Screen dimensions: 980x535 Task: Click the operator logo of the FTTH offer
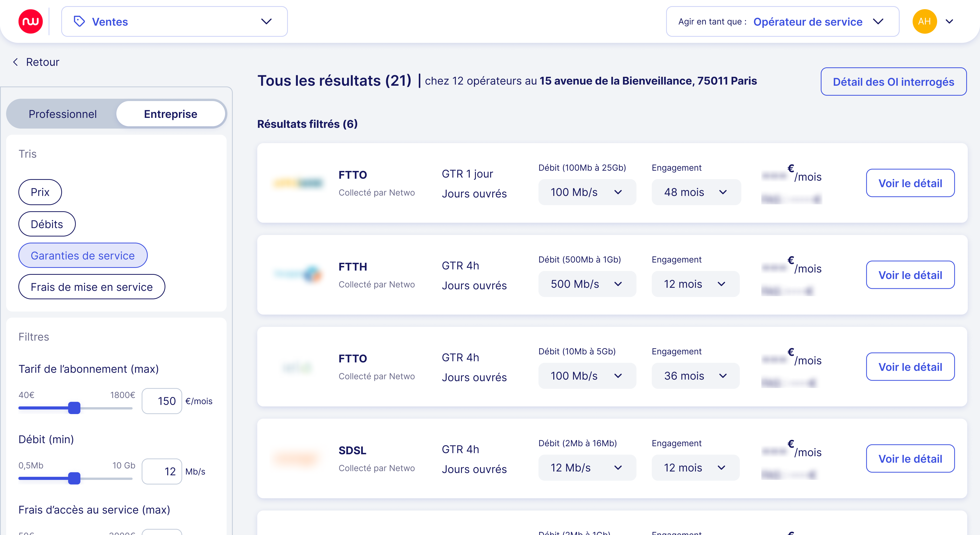298,274
